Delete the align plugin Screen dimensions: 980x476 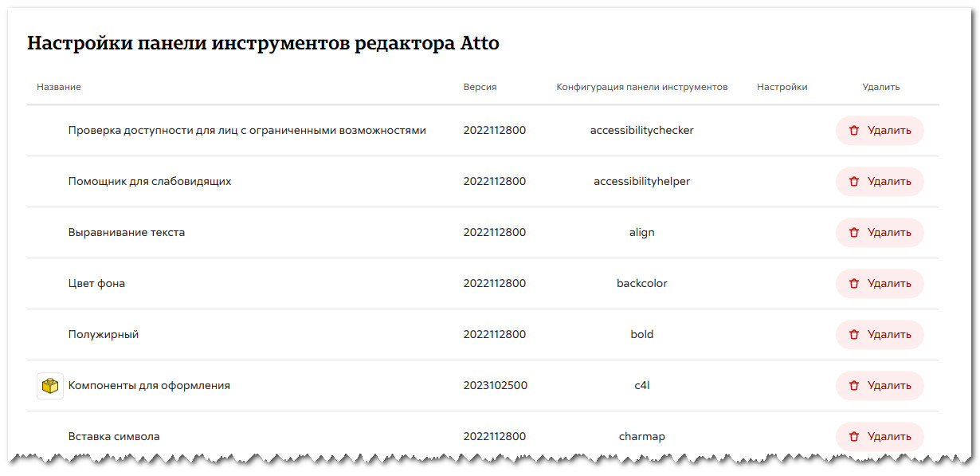pyautogui.click(x=880, y=233)
